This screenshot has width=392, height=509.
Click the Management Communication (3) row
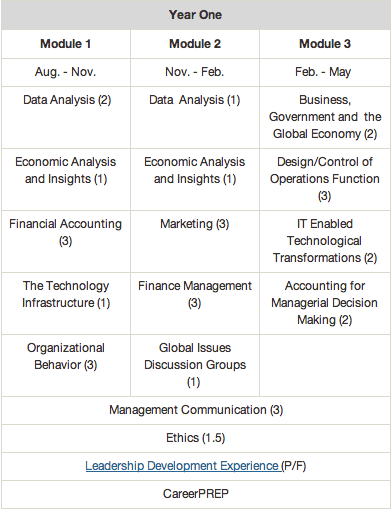pyautogui.click(x=196, y=410)
